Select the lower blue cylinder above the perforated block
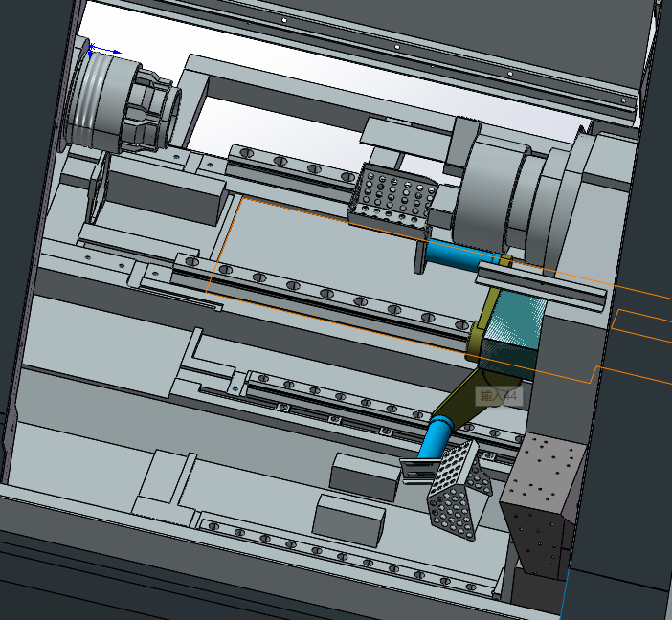672x620 pixels. coord(434,439)
